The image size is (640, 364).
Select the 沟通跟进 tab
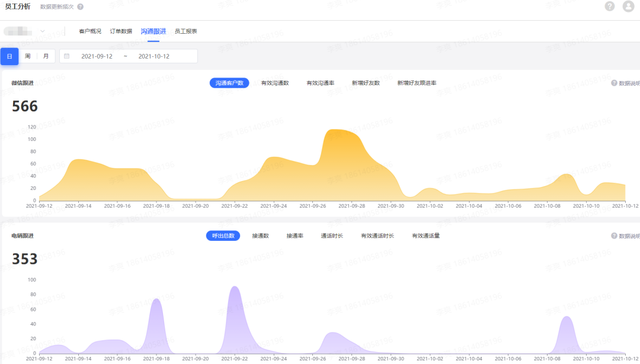click(153, 31)
